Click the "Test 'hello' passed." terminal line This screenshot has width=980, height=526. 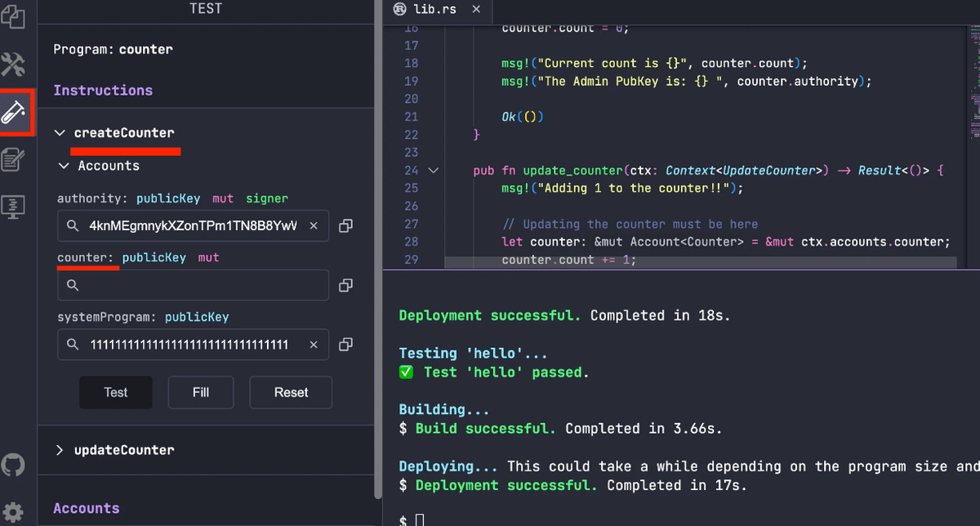494,372
